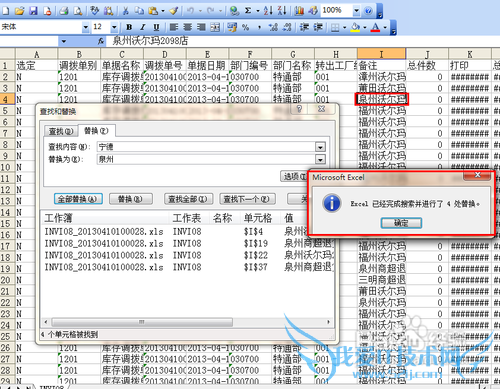This screenshot has height=389, width=500.
Task: Select the Format Painter brush
Action: (x=173, y=11)
